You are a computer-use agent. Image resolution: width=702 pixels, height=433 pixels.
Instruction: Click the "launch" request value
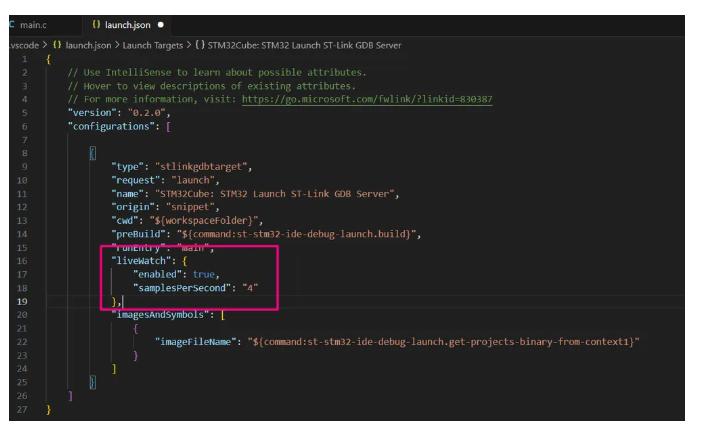[193, 180]
